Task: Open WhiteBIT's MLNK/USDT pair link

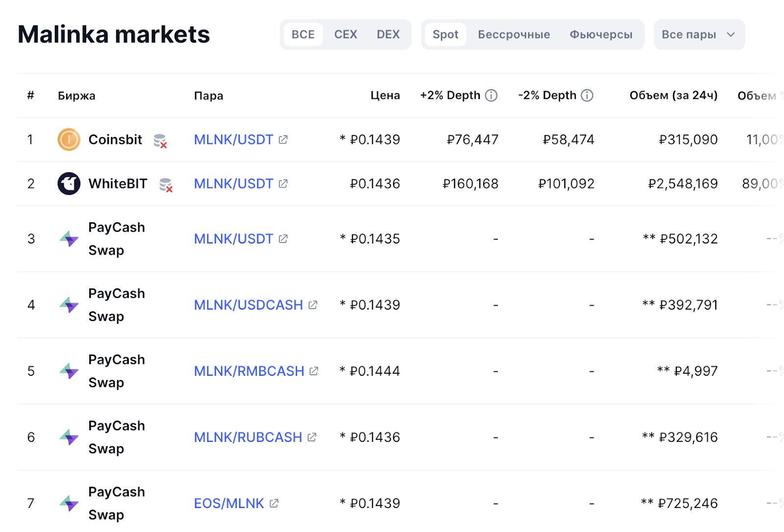Action: [233, 184]
